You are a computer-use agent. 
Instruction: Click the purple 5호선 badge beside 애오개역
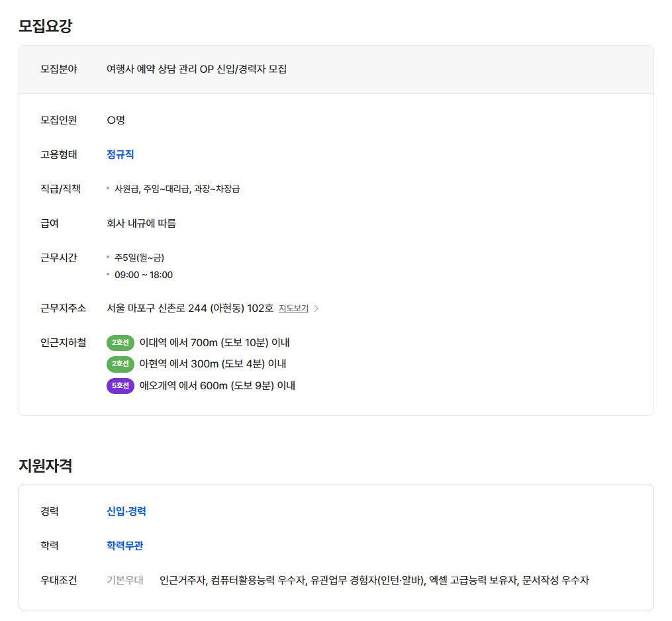(x=120, y=385)
